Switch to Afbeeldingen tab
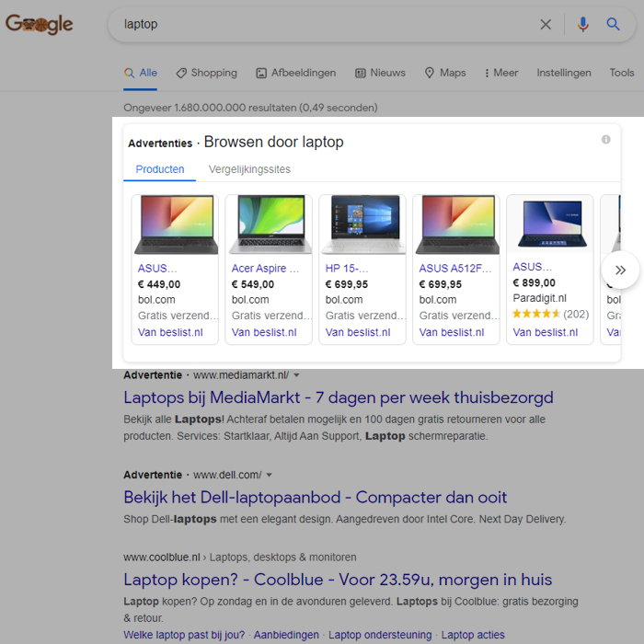Image resolution: width=644 pixels, height=644 pixels. pos(296,73)
